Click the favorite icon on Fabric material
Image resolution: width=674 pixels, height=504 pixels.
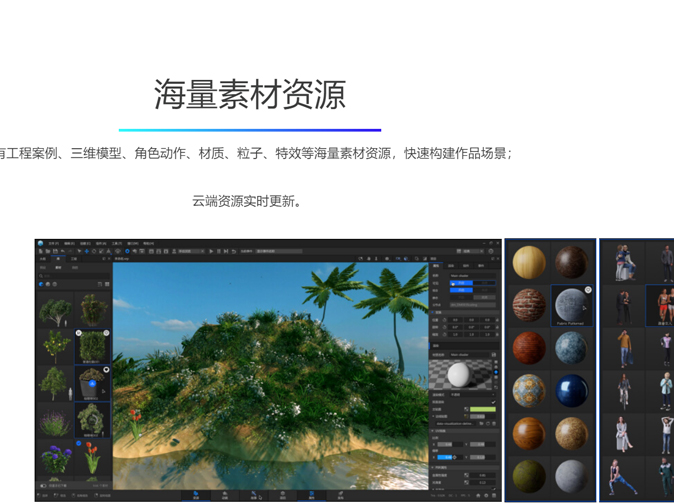click(588, 291)
